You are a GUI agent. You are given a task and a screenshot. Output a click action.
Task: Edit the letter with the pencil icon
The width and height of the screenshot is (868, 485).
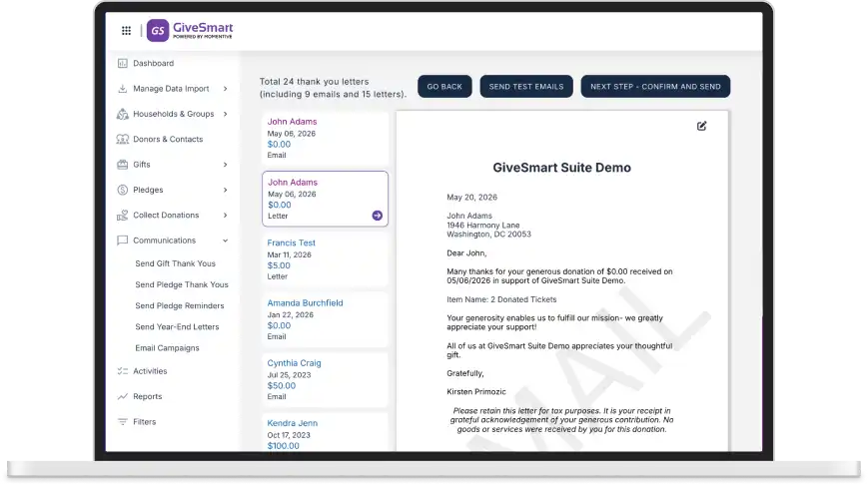tap(701, 126)
